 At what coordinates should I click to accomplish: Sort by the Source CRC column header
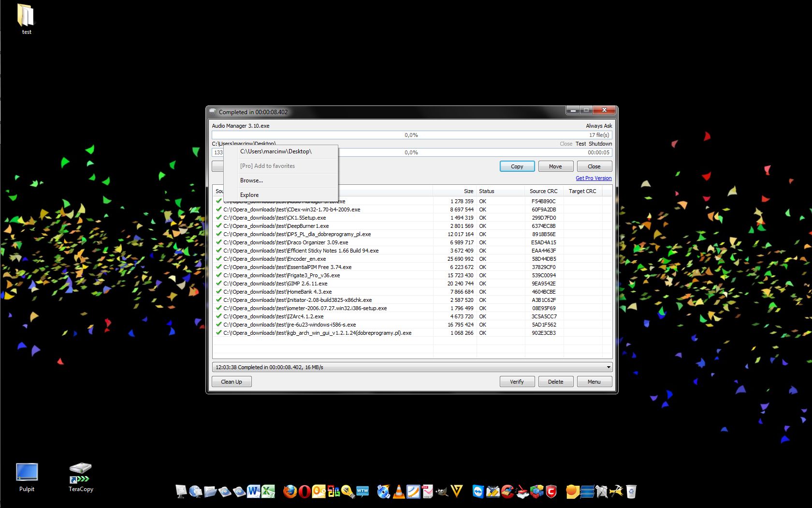tap(544, 191)
